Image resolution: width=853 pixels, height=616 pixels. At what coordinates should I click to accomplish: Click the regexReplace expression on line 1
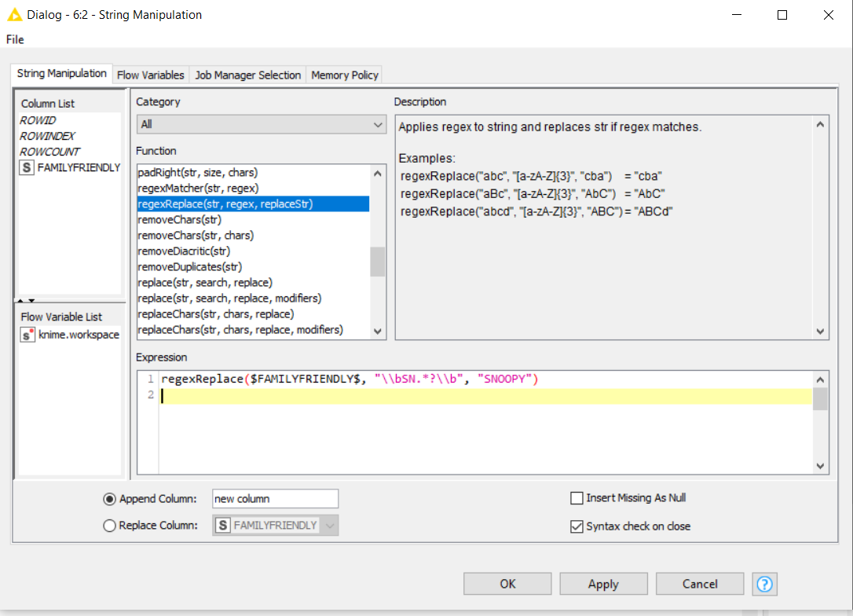pyautogui.click(x=350, y=379)
